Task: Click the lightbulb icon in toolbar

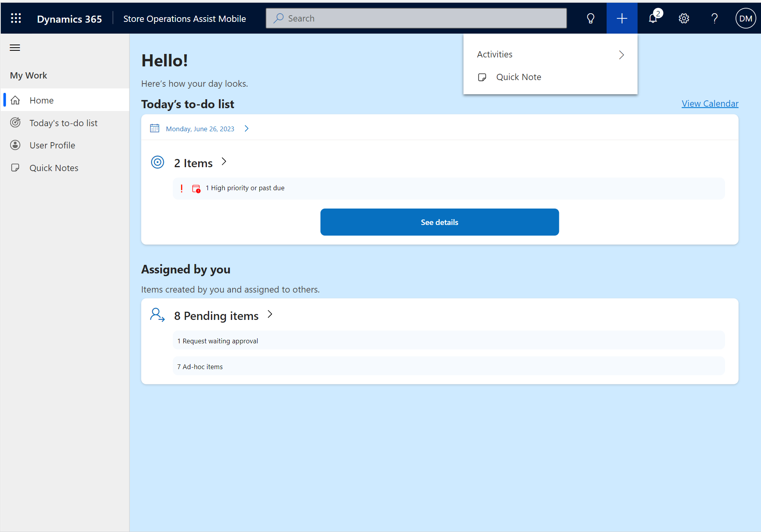Action: 591,18
